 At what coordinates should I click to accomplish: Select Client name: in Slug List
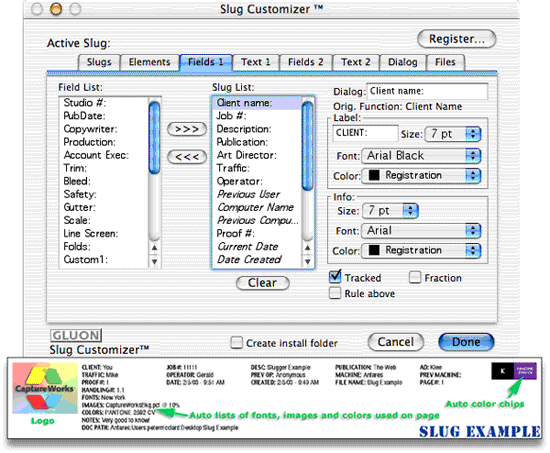[257, 103]
